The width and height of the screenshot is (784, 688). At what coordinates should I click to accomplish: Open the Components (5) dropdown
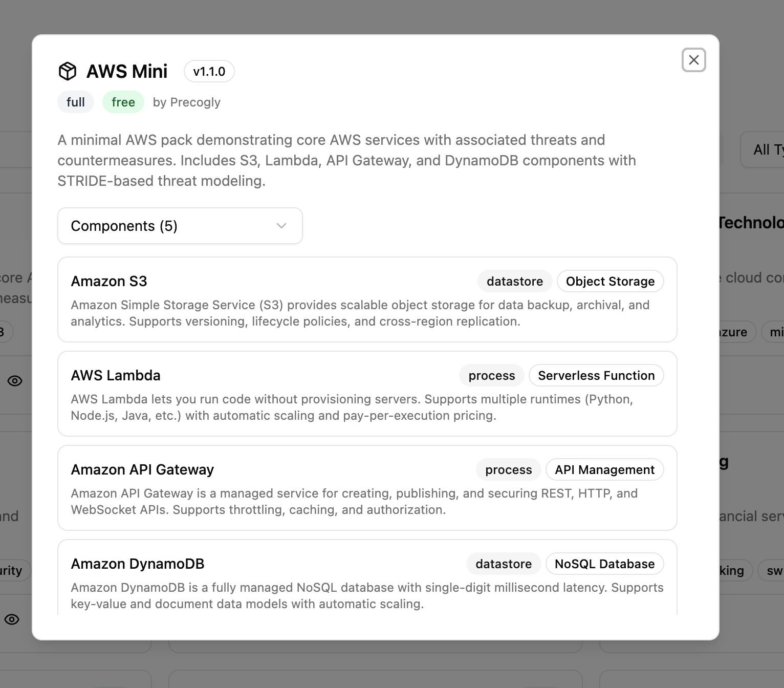[180, 226]
